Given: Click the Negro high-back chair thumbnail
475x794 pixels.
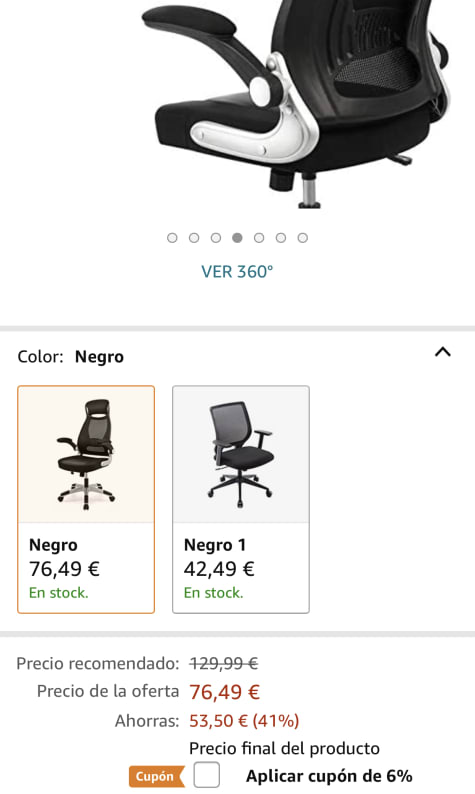Looking at the screenshot, I should [x=86, y=454].
